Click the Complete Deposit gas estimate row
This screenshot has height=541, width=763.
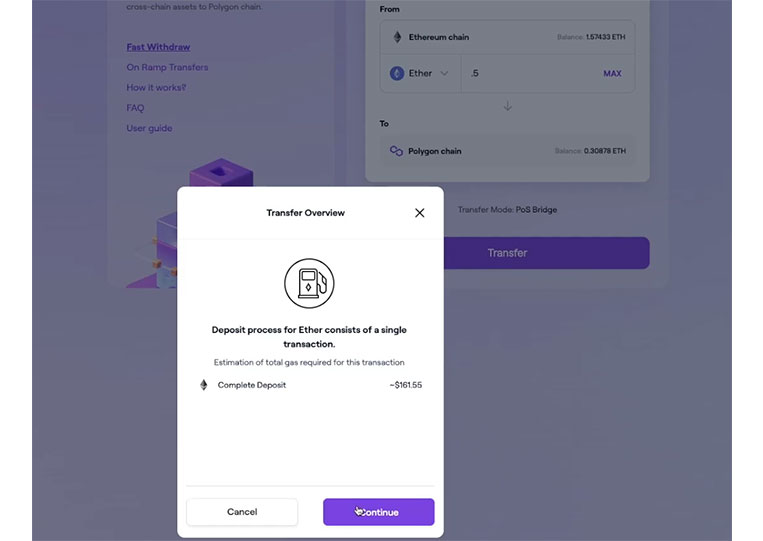click(310, 385)
